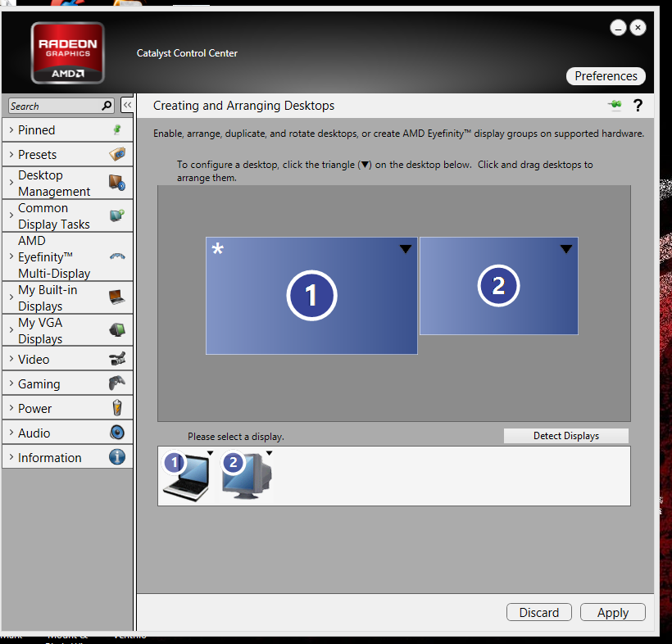The height and width of the screenshot is (644, 672).
Task: Expand the Presets section
Action: click(11, 154)
